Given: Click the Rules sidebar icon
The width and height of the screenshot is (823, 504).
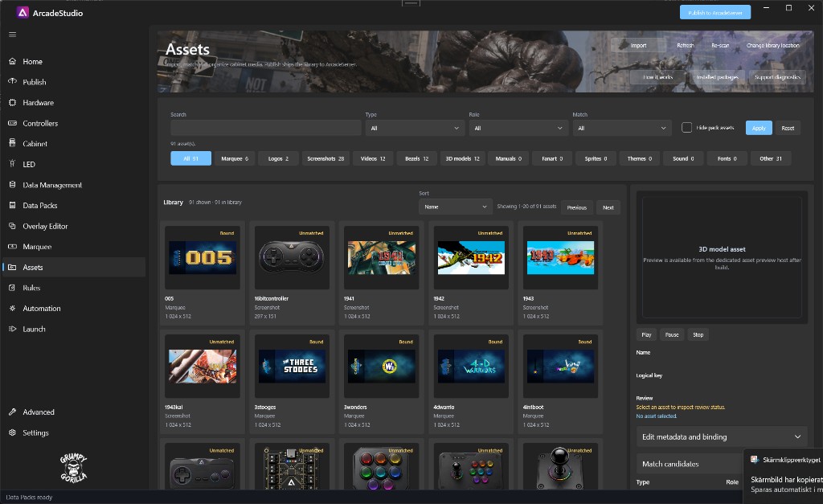Looking at the screenshot, I should [x=13, y=288].
